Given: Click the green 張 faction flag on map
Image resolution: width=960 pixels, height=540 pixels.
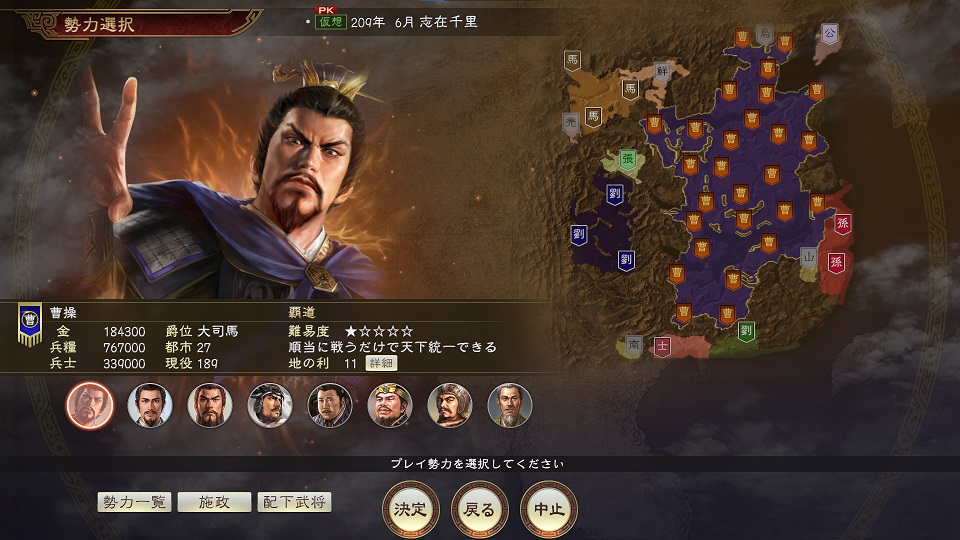Looking at the screenshot, I should tap(628, 160).
